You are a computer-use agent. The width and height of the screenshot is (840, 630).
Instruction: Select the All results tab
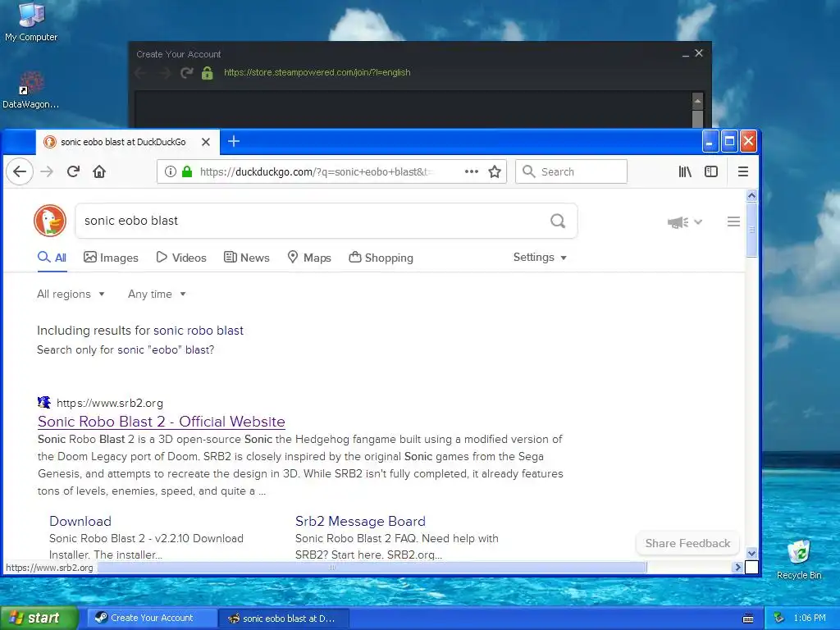[x=52, y=258]
